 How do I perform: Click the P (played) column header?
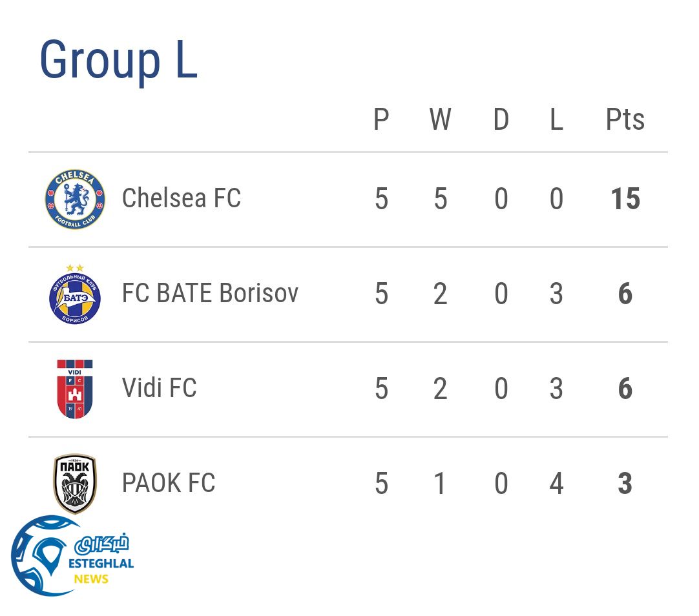tap(381, 120)
